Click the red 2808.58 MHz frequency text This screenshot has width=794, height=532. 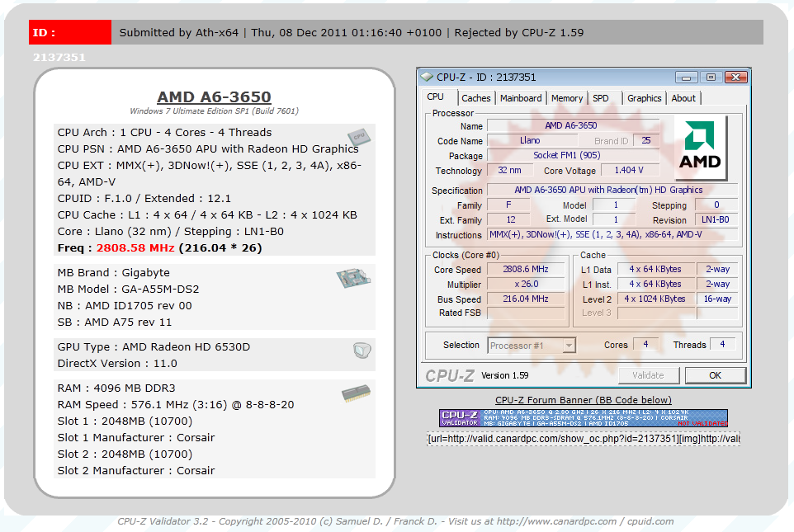click(x=135, y=248)
